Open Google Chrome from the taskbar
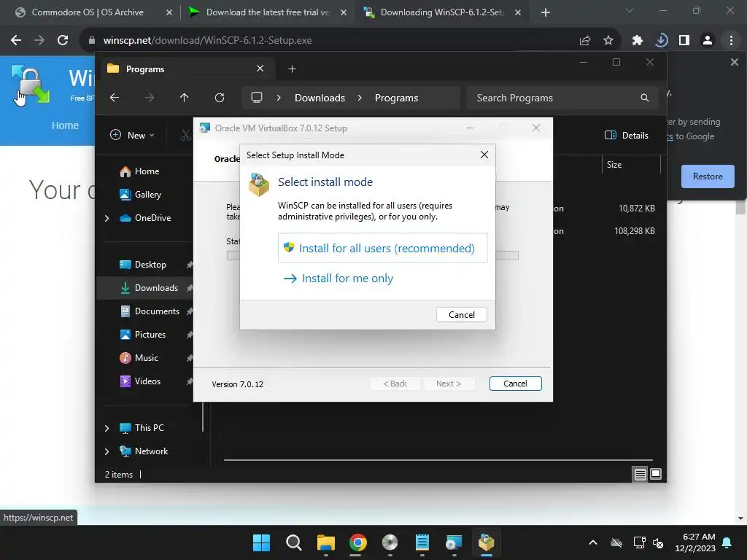The image size is (747, 560). pos(357,542)
